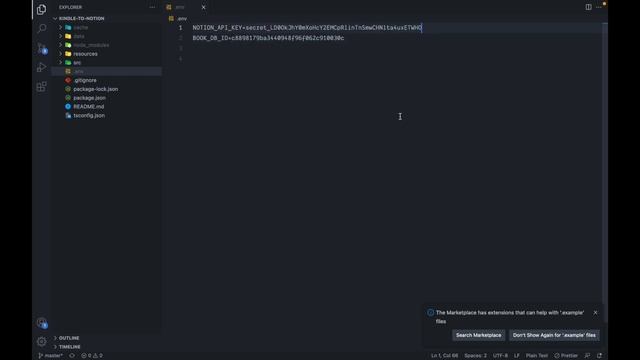Select the resources folder name
This screenshot has height=360, width=640.
pos(85,54)
